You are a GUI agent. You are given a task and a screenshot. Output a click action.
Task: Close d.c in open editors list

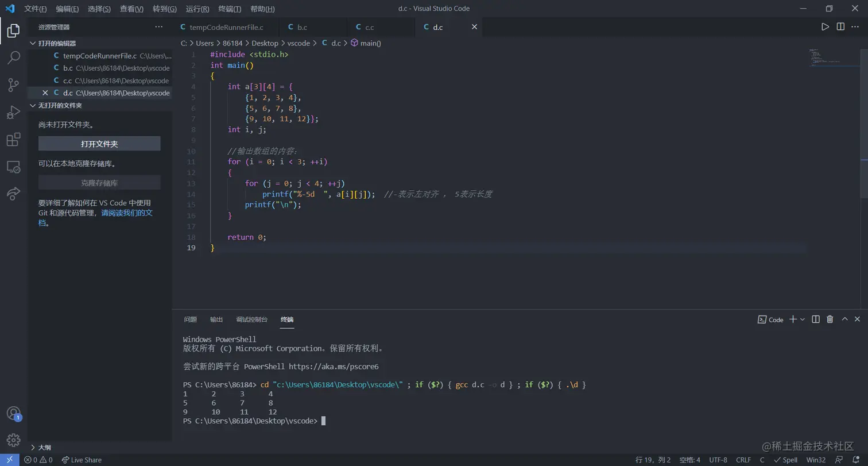point(45,93)
